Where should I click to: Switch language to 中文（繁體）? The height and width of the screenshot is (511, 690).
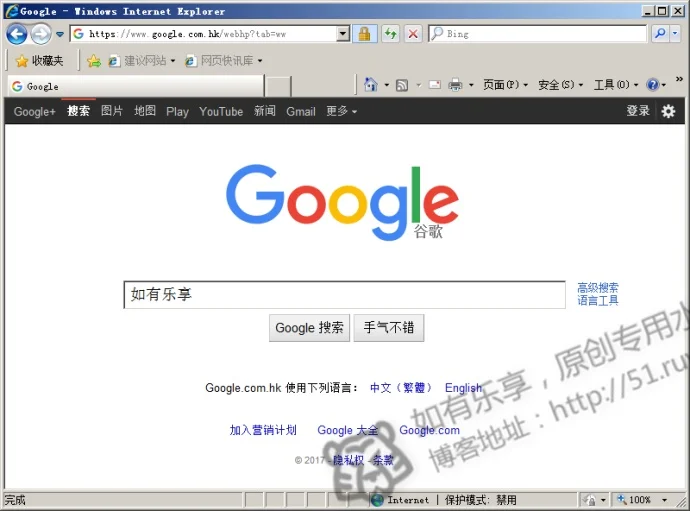[400, 388]
